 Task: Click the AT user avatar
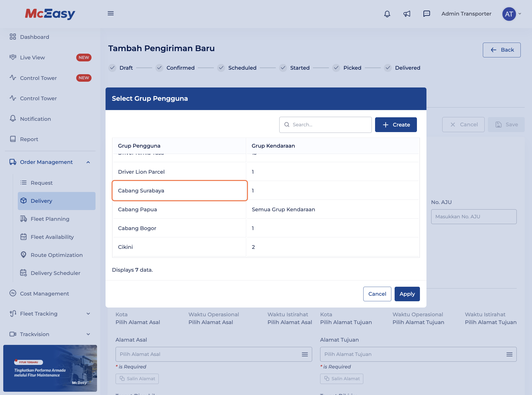(x=509, y=14)
